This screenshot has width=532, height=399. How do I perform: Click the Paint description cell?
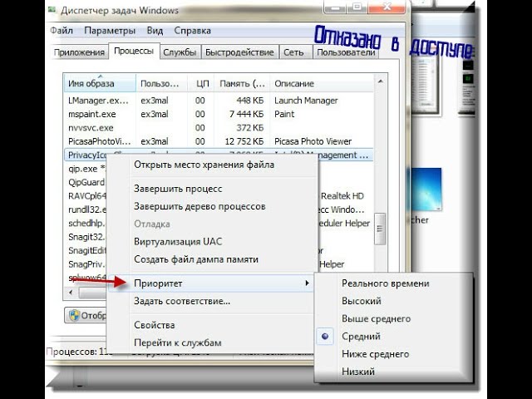pos(284,114)
